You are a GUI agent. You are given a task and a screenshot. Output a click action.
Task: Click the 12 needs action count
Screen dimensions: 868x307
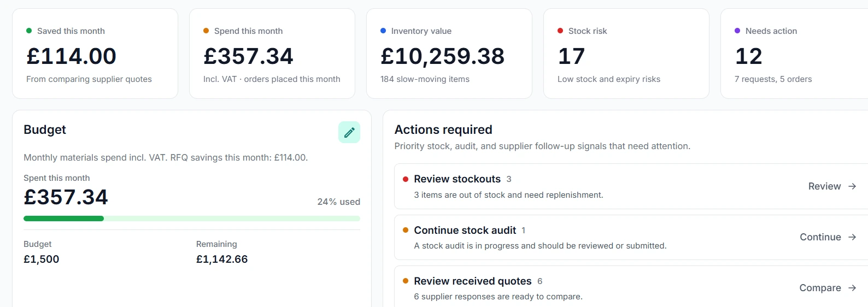[749, 56]
